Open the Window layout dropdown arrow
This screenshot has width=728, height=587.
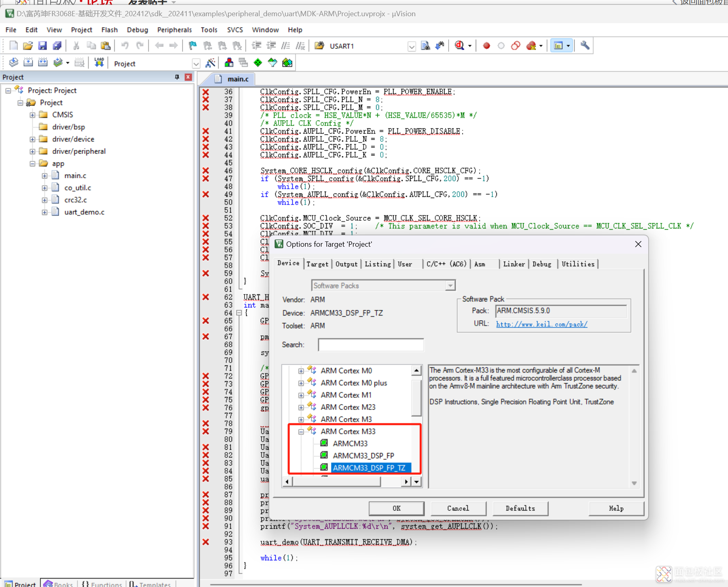(568, 46)
